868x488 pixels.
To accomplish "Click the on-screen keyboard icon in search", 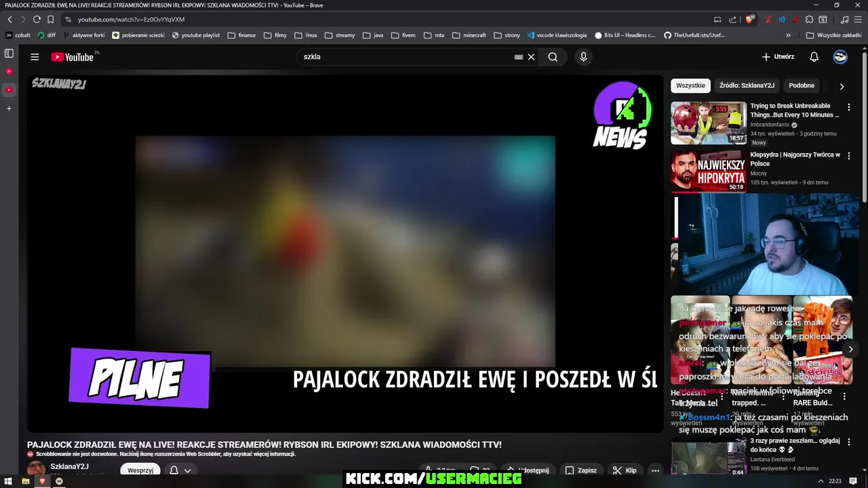I will [519, 57].
